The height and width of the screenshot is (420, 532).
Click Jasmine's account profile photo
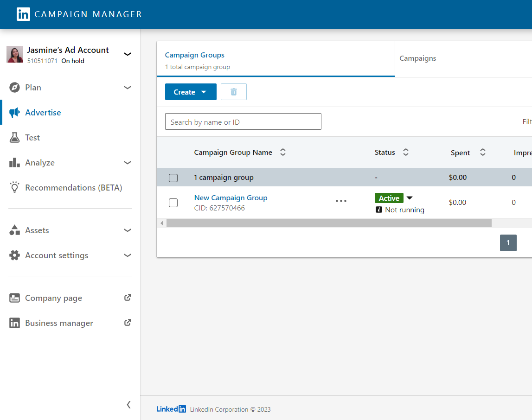pyautogui.click(x=15, y=54)
